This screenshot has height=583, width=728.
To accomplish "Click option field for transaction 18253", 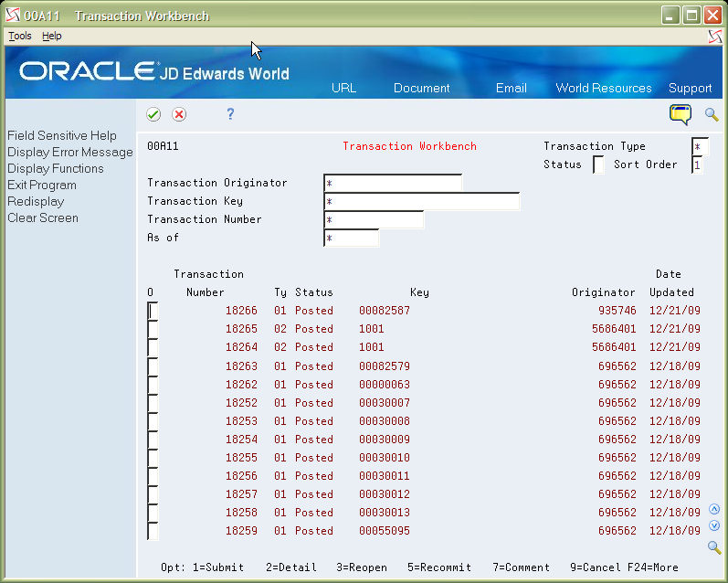I will click(x=153, y=421).
